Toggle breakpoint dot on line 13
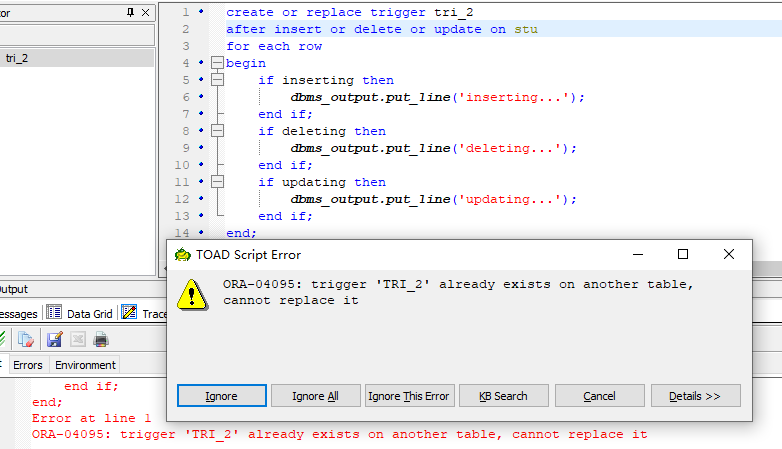Image resolution: width=782 pixels, height=449 pixels. [201, 215]
